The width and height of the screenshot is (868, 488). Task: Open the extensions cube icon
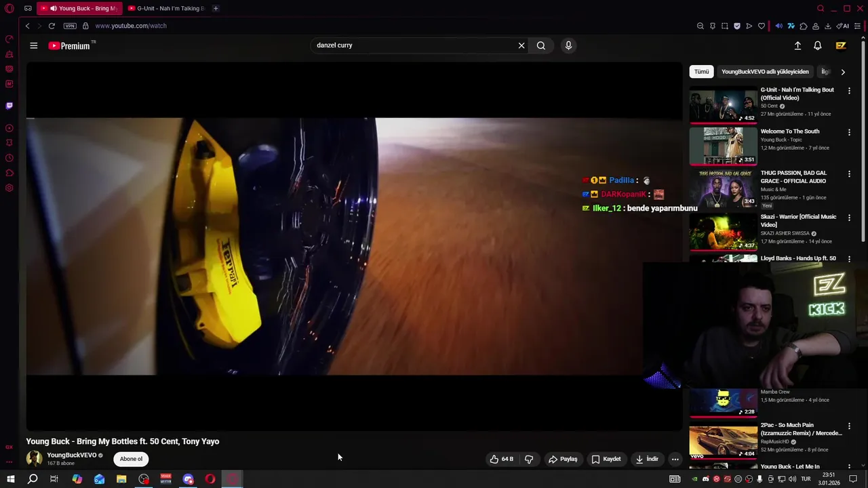tap(804, 26)
